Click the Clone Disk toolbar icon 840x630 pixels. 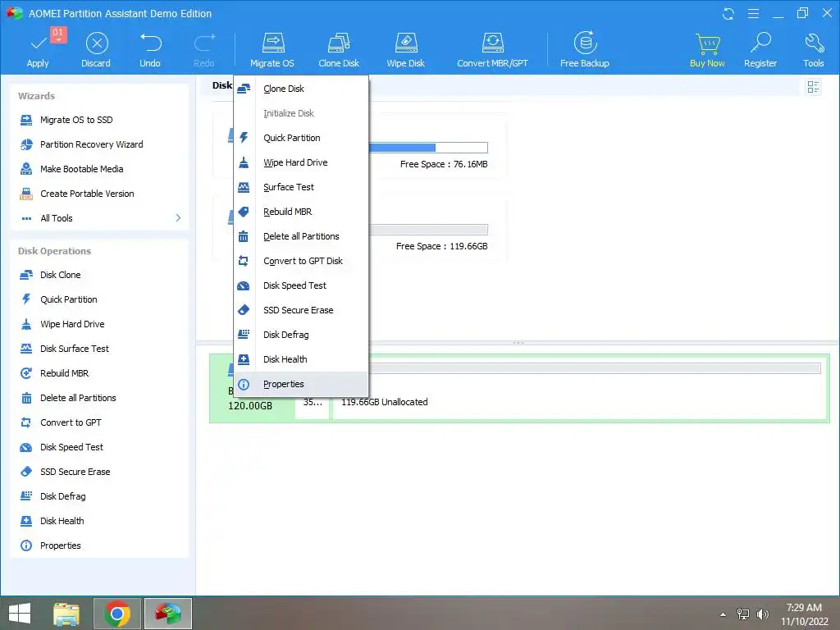[339, 43]
